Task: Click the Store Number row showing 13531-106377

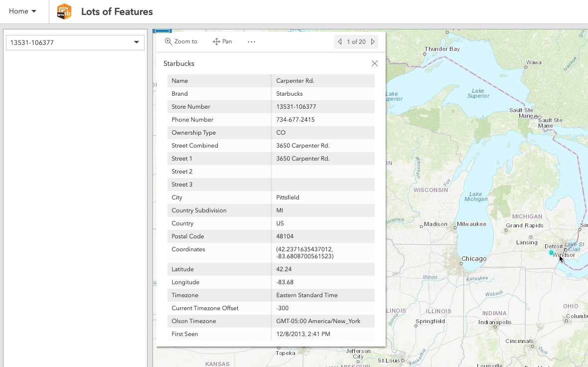Action: [x=272, y=107]
